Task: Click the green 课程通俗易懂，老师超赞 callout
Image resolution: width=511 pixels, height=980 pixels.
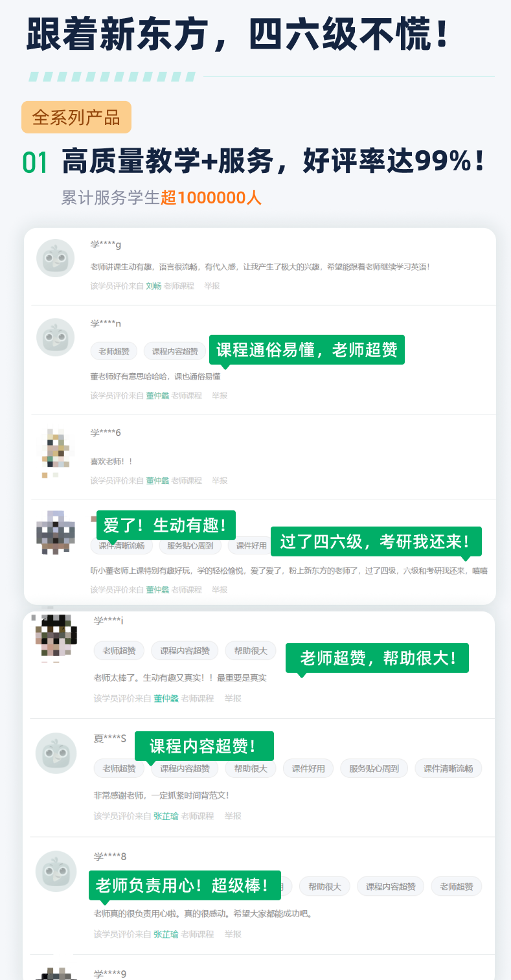Action: pos(307,350)
